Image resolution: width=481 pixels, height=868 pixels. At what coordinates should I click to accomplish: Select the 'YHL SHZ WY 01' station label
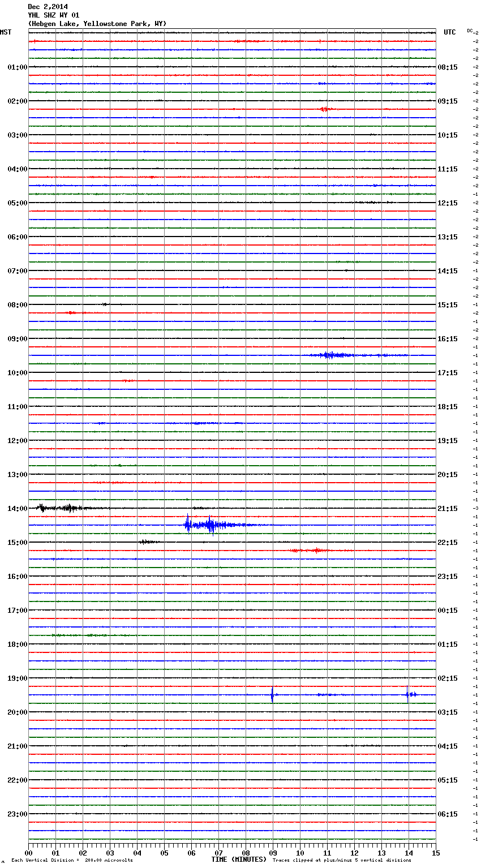(53, 15)
